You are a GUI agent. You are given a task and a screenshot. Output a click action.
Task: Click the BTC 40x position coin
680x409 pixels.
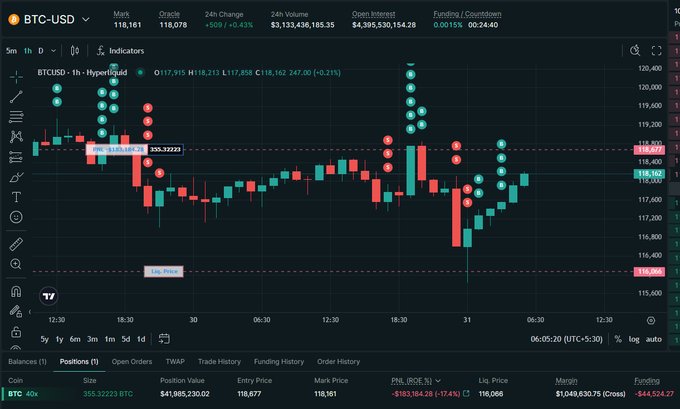pos(23,394)
